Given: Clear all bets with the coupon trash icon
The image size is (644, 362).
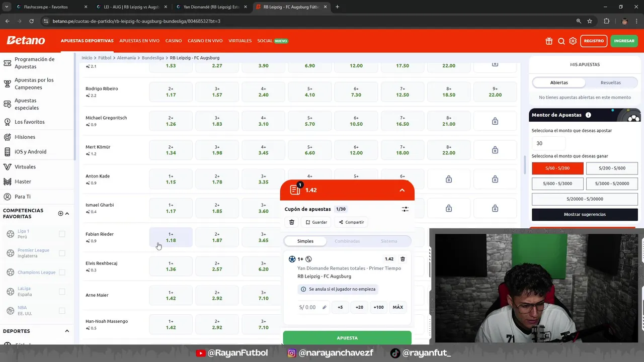Looking at the screenshot, I should pyautogui.click(x=292, y=222).
